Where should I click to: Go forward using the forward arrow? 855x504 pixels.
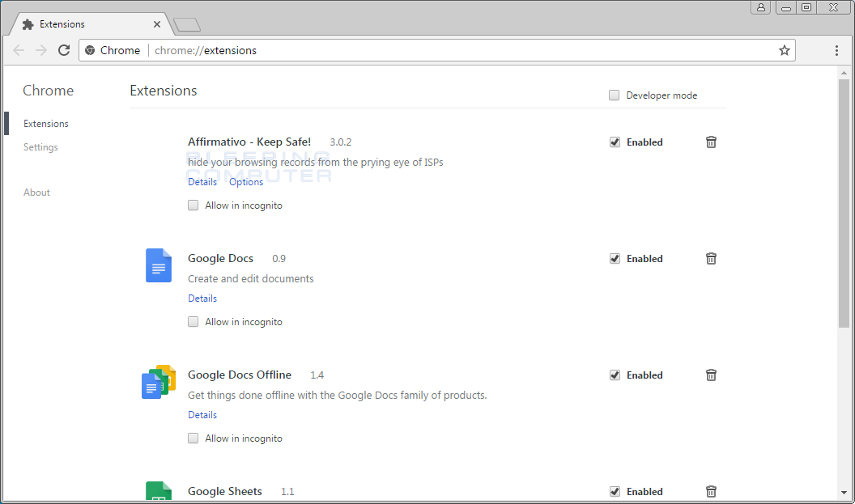(x=41, y=51)
